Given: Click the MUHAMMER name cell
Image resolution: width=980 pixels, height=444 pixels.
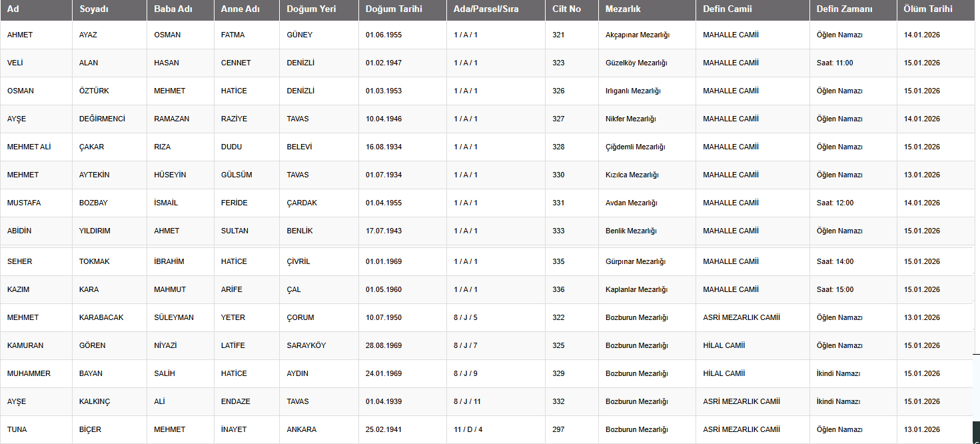Looking at the screenshot, I should (x=29, y=373).
